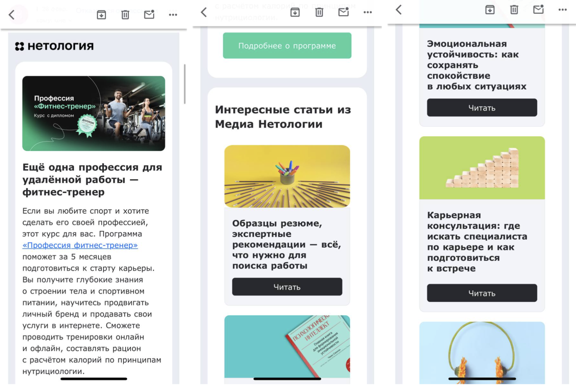This screenshot has height=392, width=576.
Task: Tap trash icon above 'Подробнее о программе' button
Action: point(319,12)
